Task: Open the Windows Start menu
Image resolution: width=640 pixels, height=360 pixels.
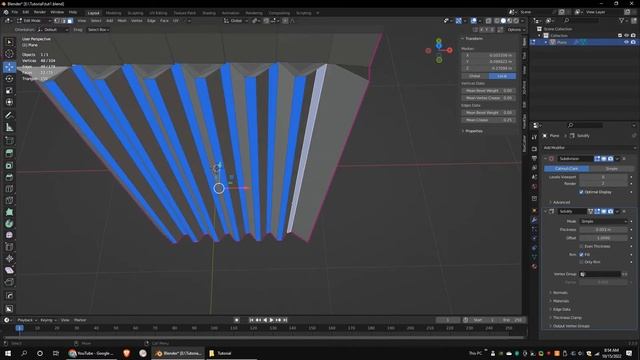Action: (x=8, y=353)
